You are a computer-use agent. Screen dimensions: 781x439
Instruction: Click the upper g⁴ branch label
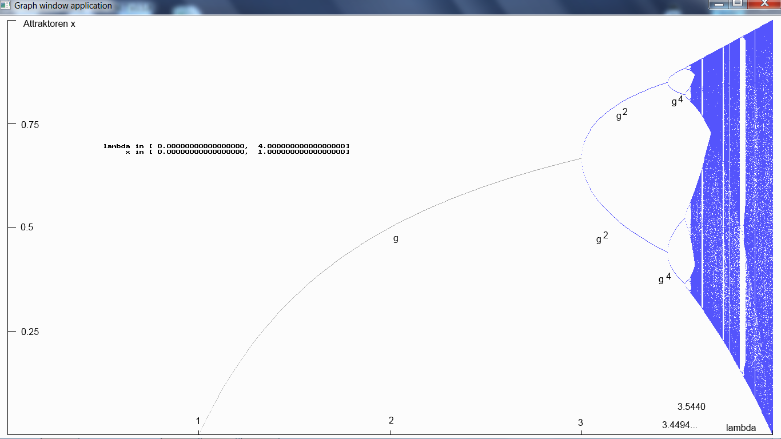pos(677,101)
